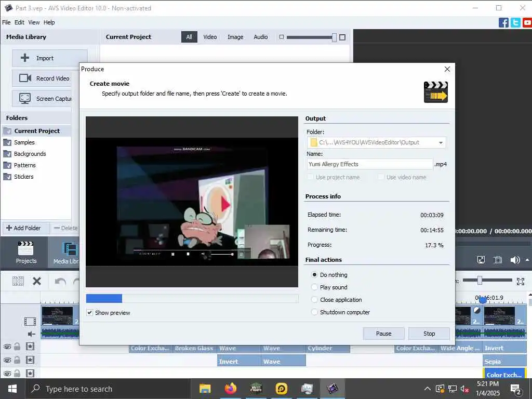Viewport: 532px width, 399px height.
Task: Click small thumbnail size icon
Action: [281, 37]
